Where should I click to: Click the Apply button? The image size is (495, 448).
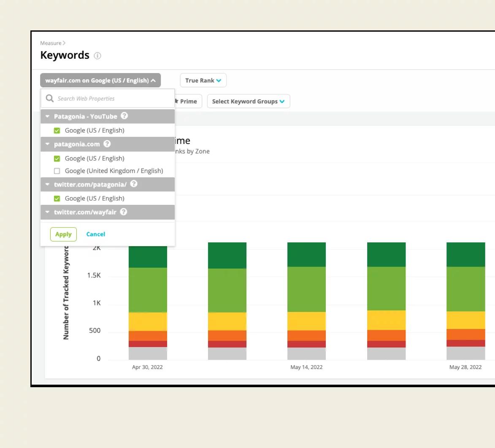[x=63, y=234]
